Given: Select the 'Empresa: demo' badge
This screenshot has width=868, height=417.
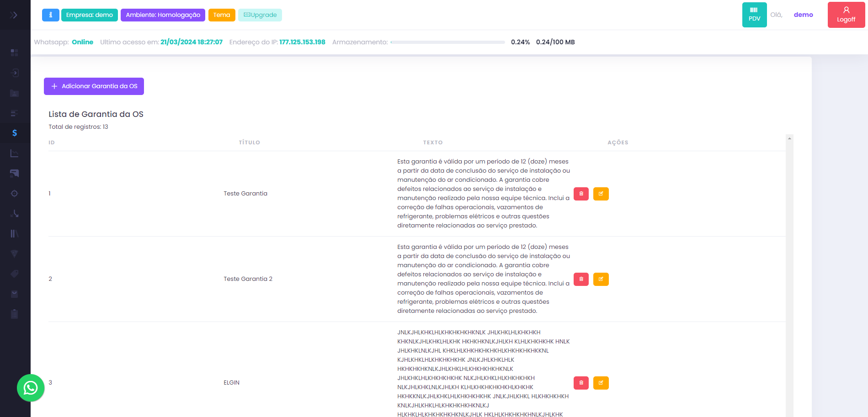Looking at the screenshot, I should 89,15.
